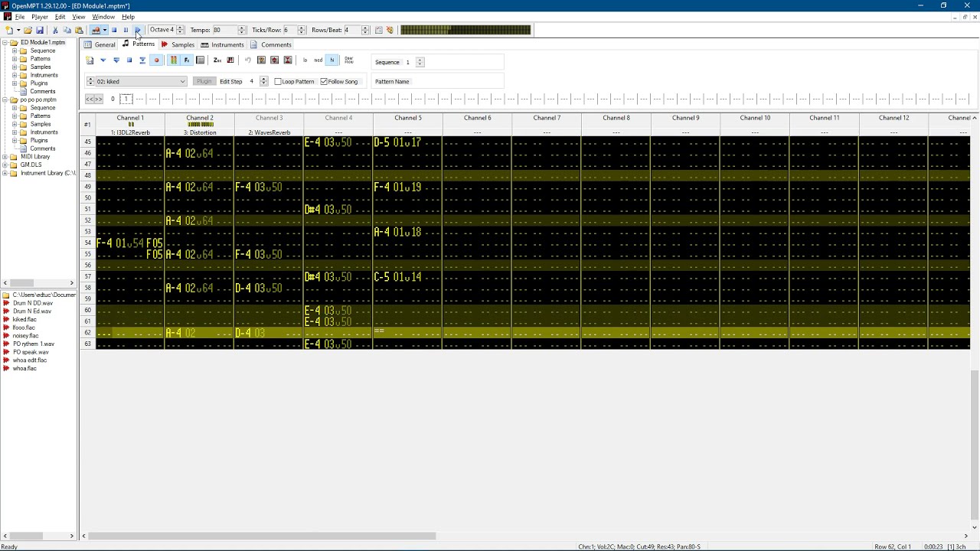Toggle Overflow paste mode button
Screen dimensions: 980x551
[348, 60]
